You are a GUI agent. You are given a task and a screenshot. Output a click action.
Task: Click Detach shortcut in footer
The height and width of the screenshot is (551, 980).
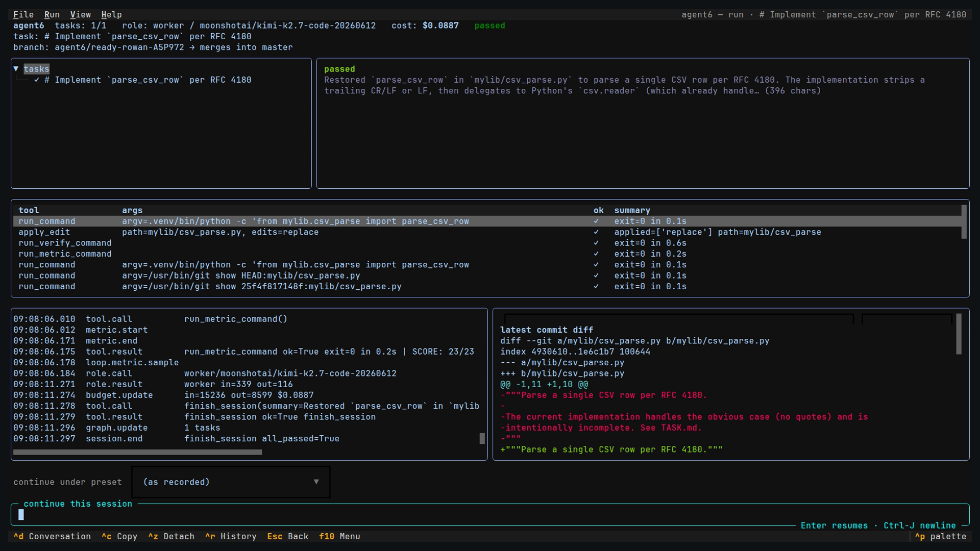point(171,537)
